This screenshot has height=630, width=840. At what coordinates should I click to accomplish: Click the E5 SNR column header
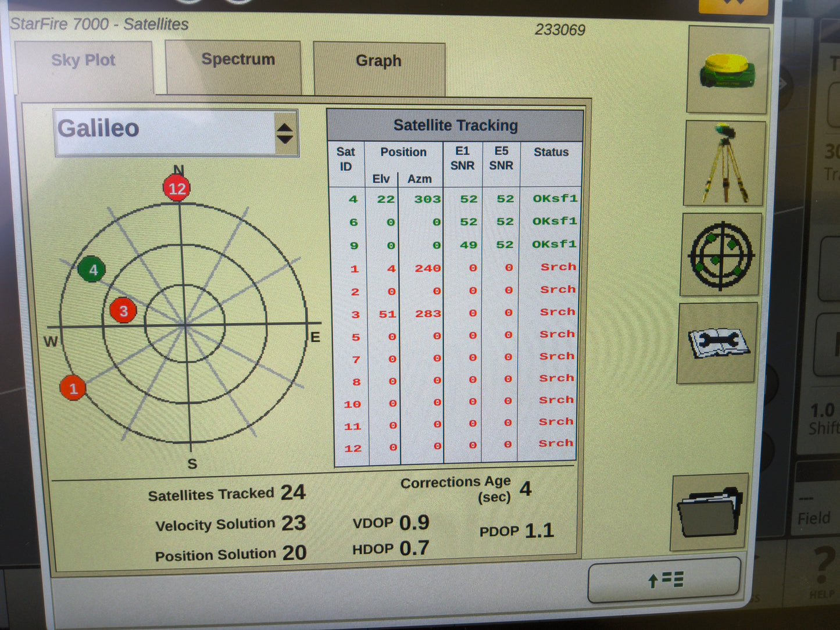pos(501,158)
